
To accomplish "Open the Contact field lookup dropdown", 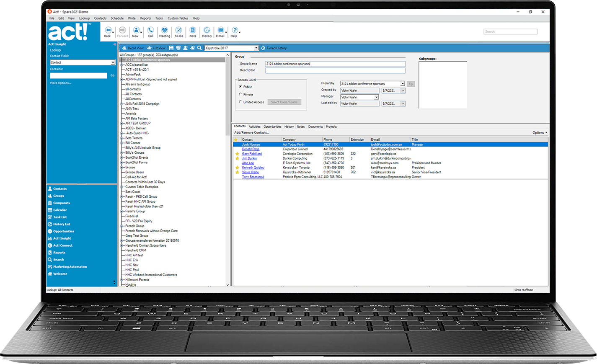I will pos(113,62).
